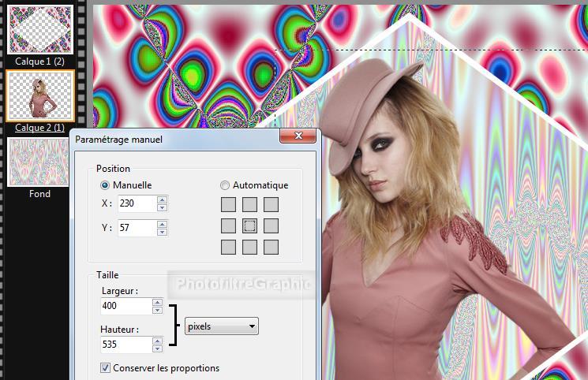Click the Calque 2 (1) layer label

pyautogui.click(x=39, y=128)
